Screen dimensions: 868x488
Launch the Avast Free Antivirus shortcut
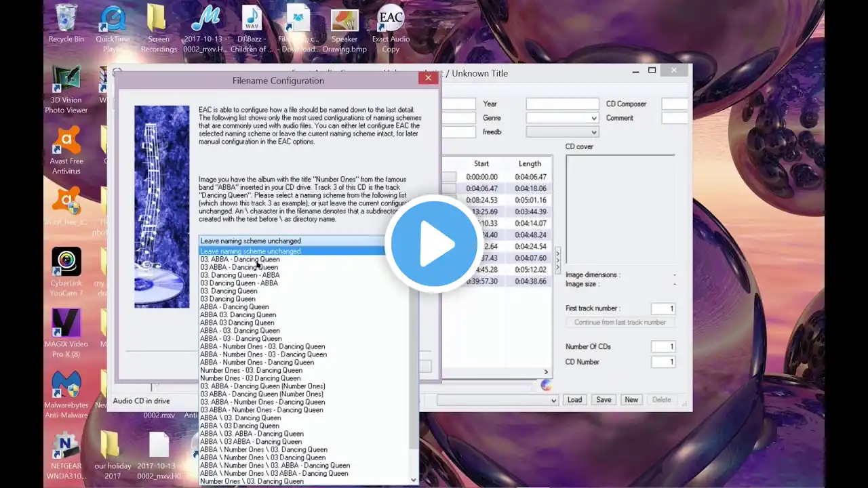coord(66,150)
